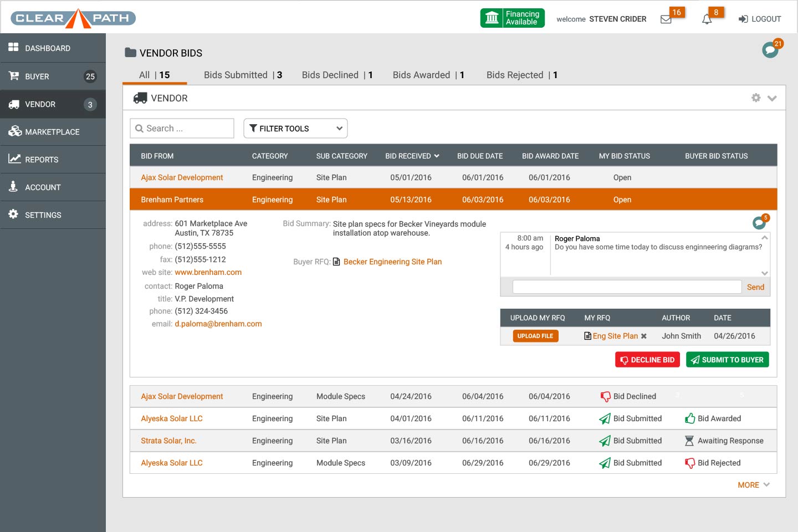Click the Upload File button
Image resolution: width=798 pixels, height=532 pixels.
point(535,336)
